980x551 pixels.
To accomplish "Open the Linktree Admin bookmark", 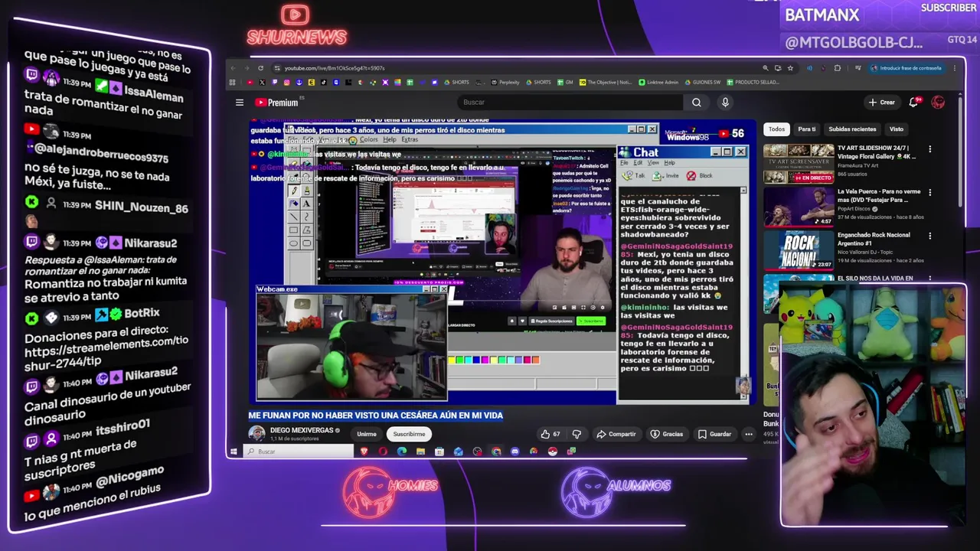I will coord(658,83).
